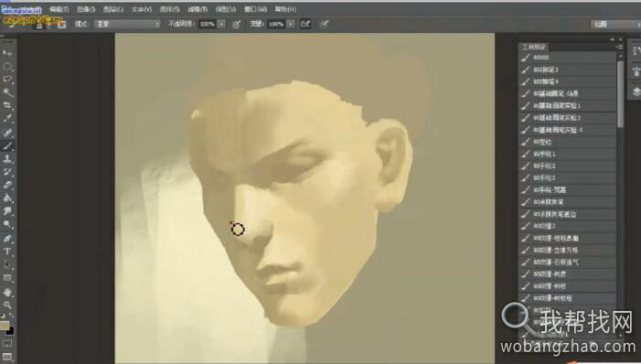The height and width of the screenshot is (364, 641).
Task: Select the 80手绘-梵高 preset
Action: pyautogui.click(x=568, y=190)
